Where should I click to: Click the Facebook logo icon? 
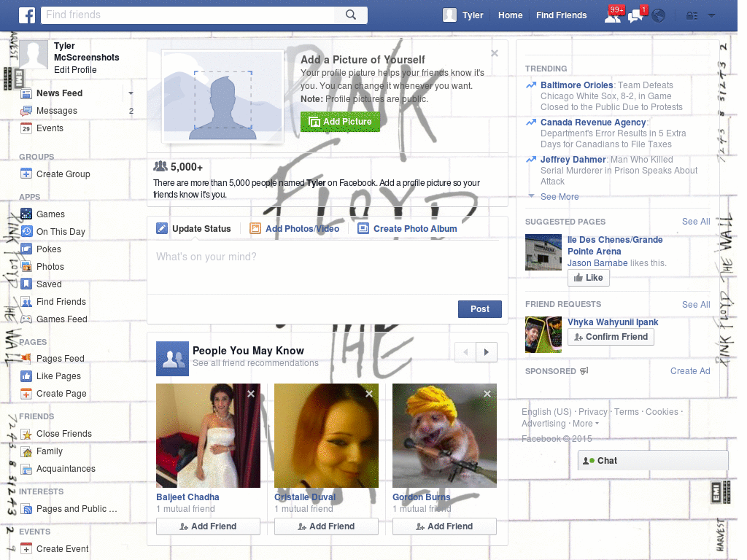[x=27, y=15]
